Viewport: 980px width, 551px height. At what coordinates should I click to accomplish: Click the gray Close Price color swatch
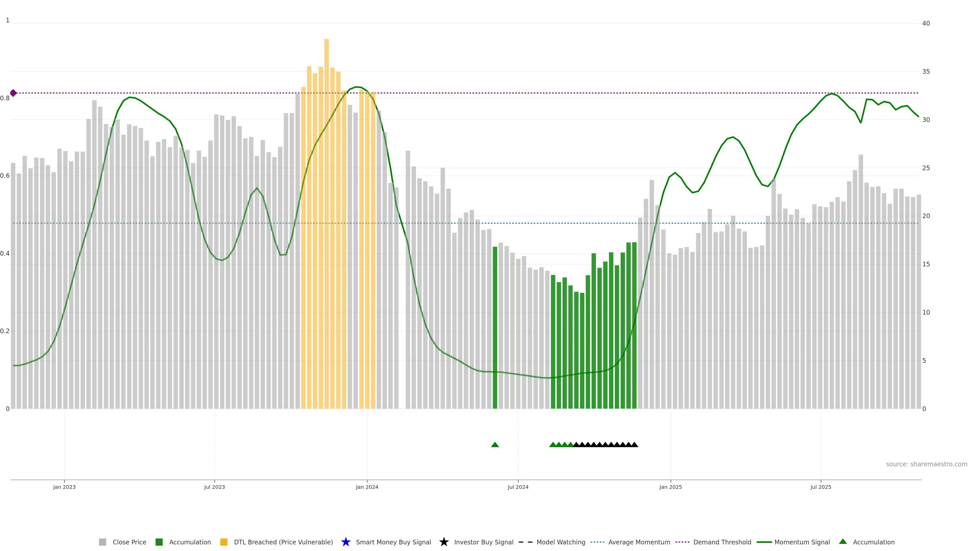(x=102, y=542)
